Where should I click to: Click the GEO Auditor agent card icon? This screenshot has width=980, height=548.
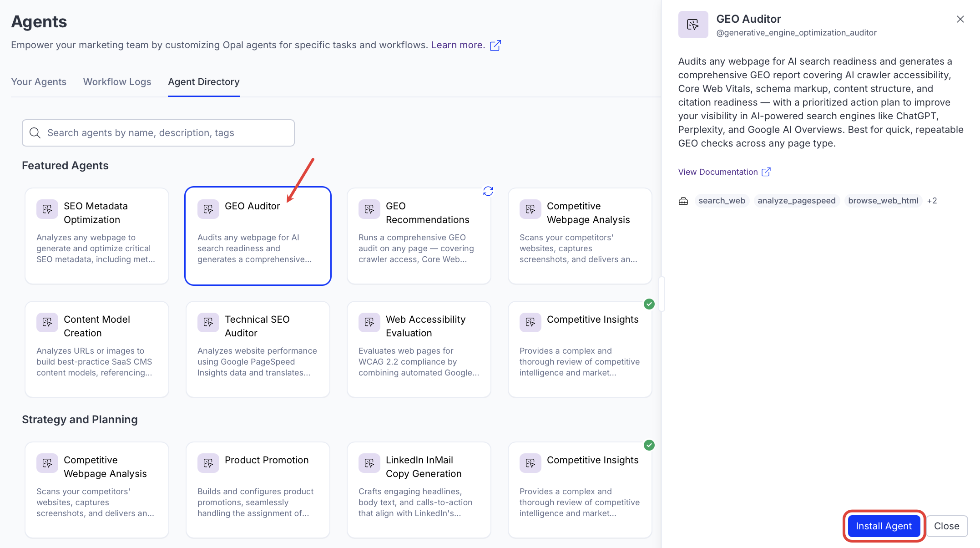click(208, 209)
